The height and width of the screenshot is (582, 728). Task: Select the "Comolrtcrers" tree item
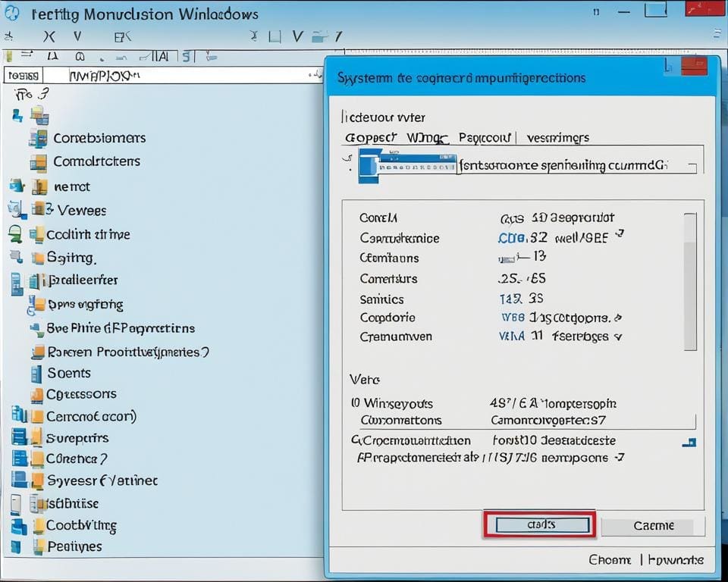tap(96, 161)
